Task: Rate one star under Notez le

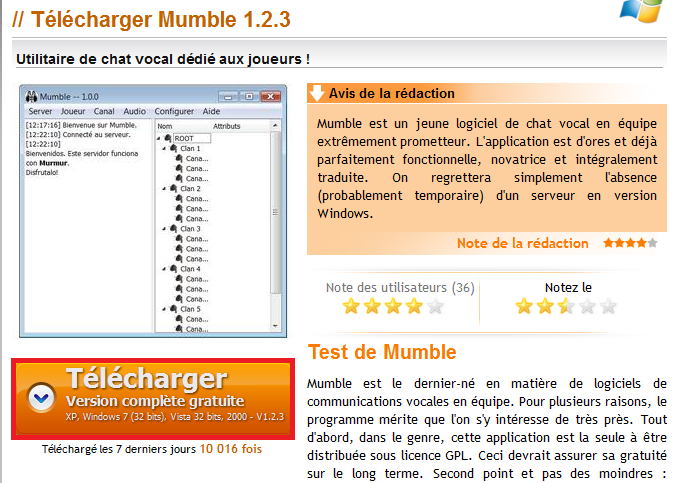Action: click(524, 306)
